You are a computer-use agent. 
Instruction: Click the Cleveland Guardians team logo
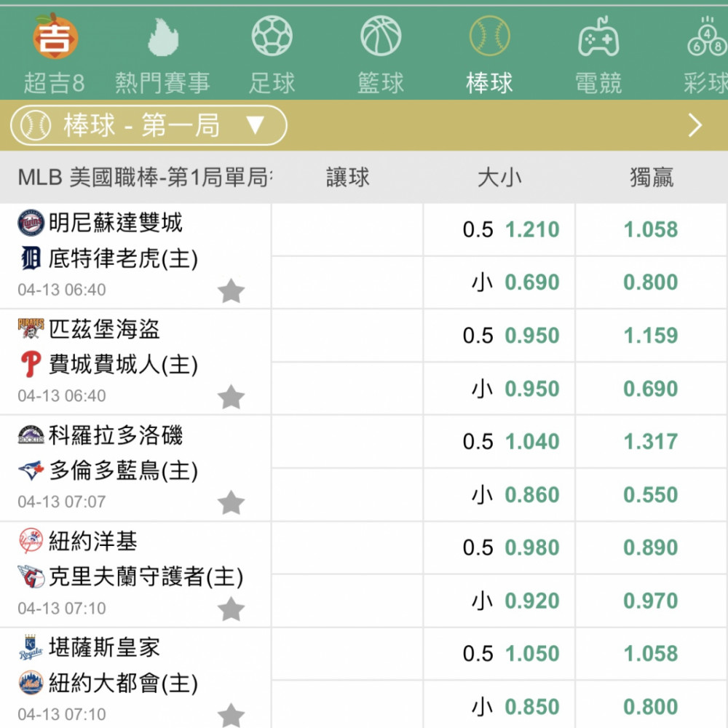pos(31,576)
